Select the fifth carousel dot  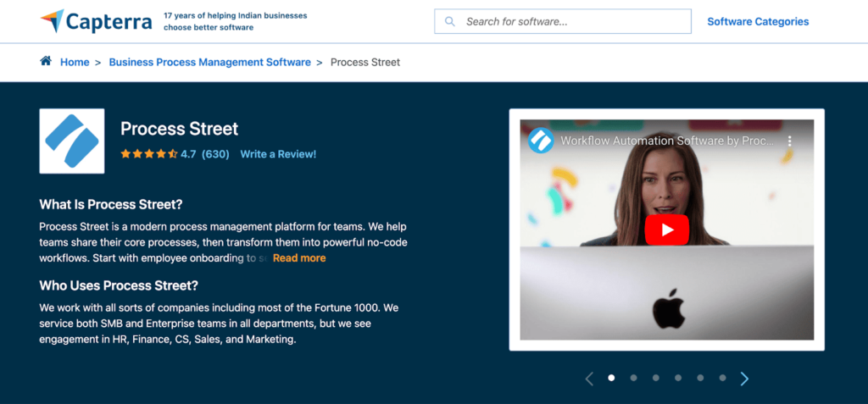pos(700,378)
